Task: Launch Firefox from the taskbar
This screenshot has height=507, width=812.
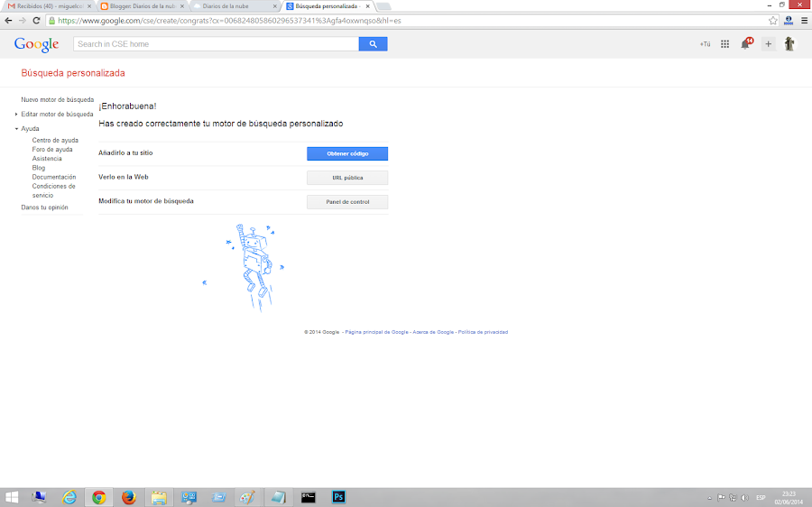Action: [128, 498]
